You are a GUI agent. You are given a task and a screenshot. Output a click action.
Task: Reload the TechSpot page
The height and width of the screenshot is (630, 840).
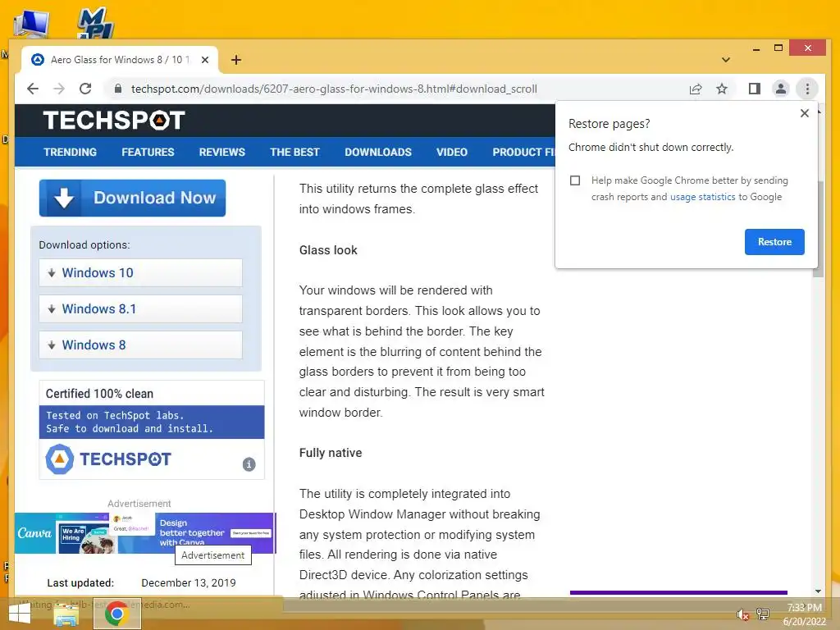point(85,89)
